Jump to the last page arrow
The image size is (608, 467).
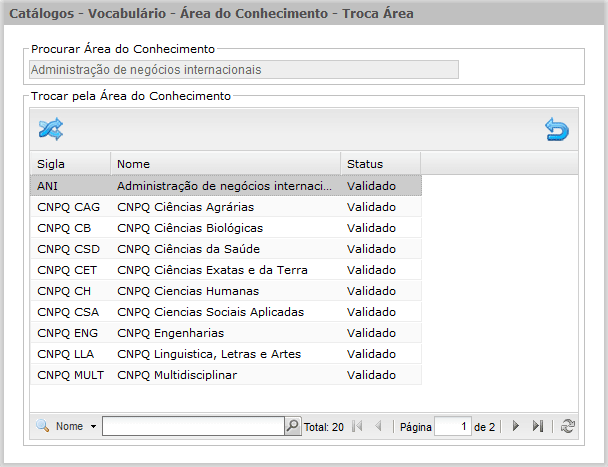click(538, 426)
